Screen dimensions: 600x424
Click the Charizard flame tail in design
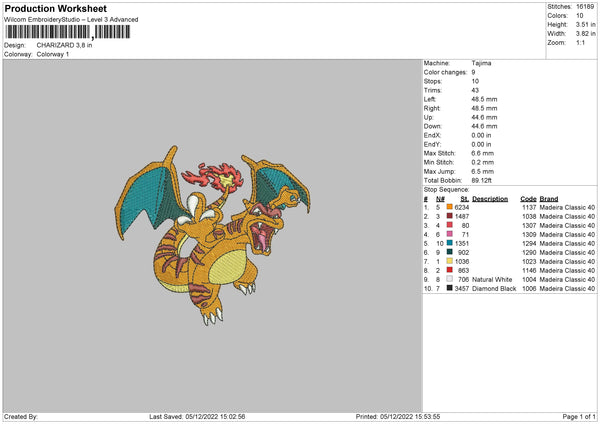click(214, 178)
